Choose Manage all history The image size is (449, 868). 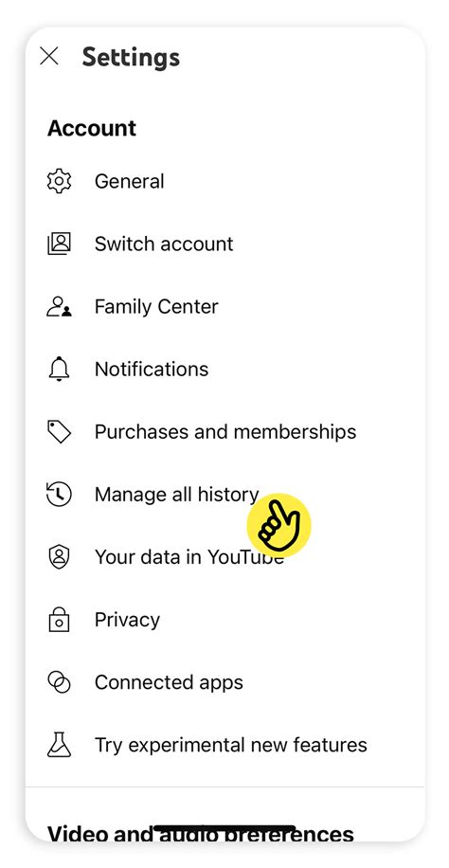pyautogui.click(x=224, y=495)
